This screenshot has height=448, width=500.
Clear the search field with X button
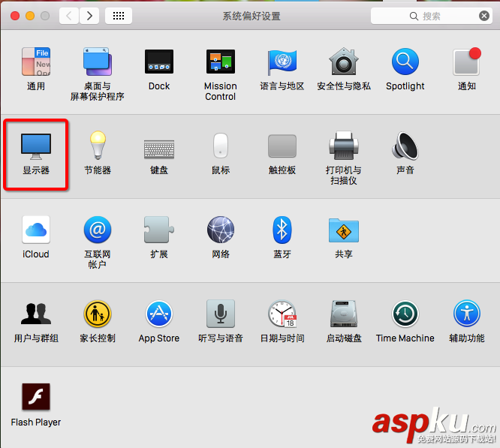[x=484, y=16]
